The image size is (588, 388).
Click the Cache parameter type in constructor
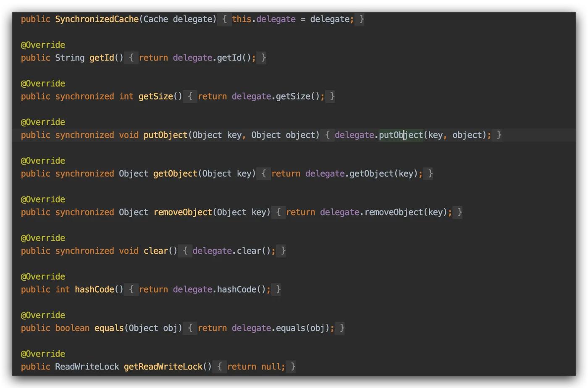click(x=156, y=19)
